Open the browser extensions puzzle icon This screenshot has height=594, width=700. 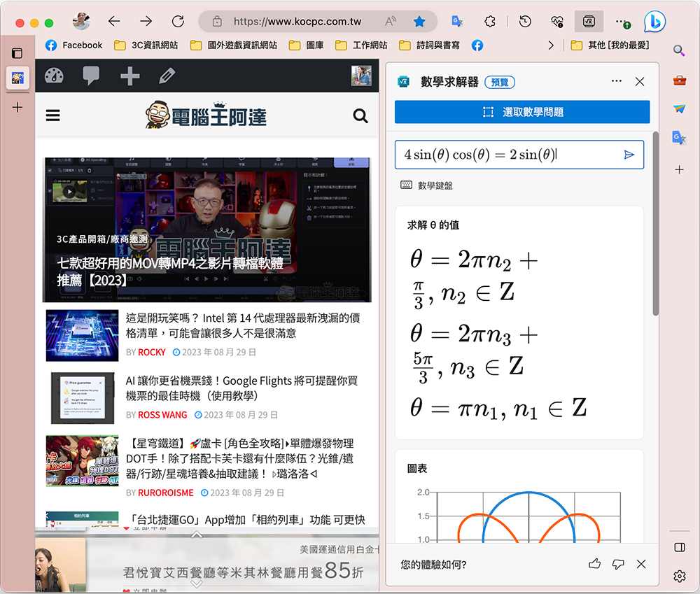click(491, 21)
